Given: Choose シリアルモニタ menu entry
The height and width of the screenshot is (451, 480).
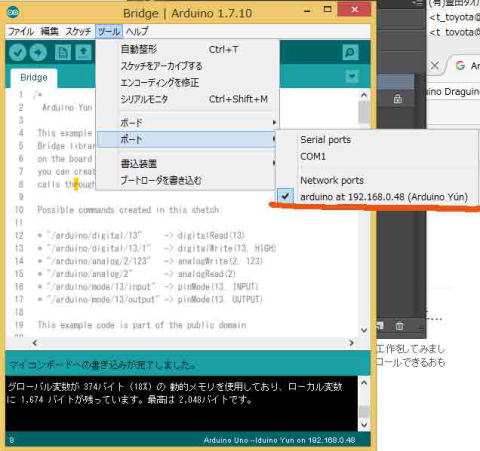Looking at the screenshot, I should 188,99.
